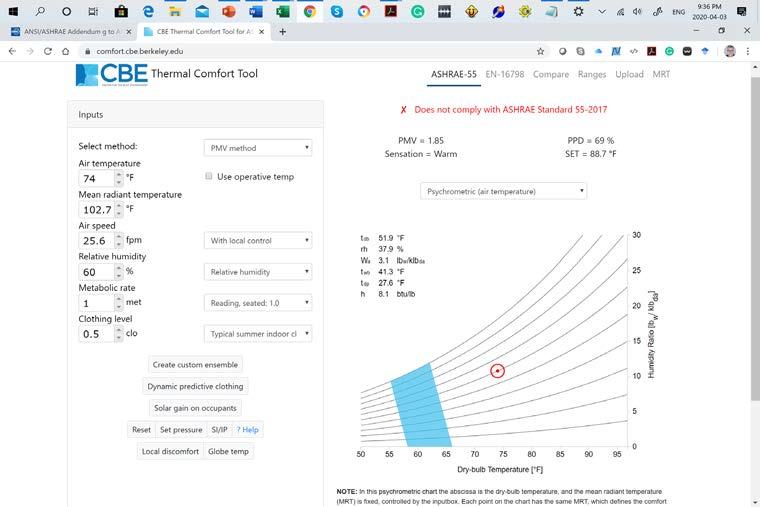Bookmark this page with the star
This screenshot has width=760, height=507.
coord(540,51)
